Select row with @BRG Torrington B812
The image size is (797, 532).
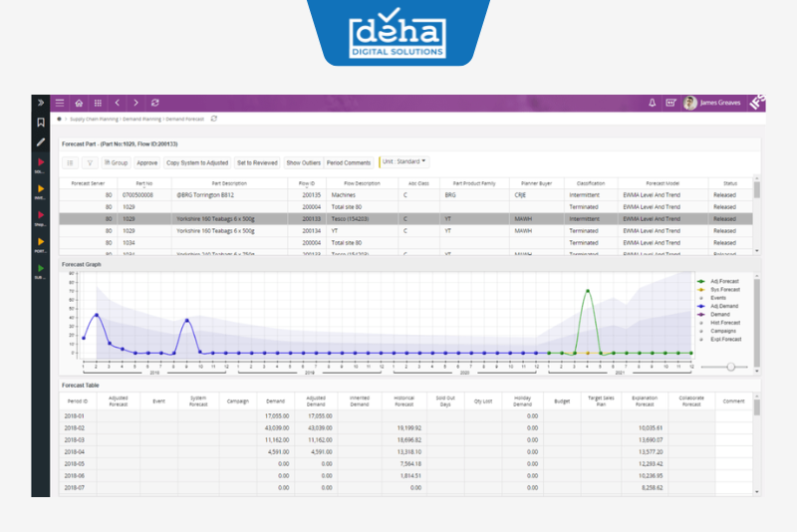click(405, 195)
